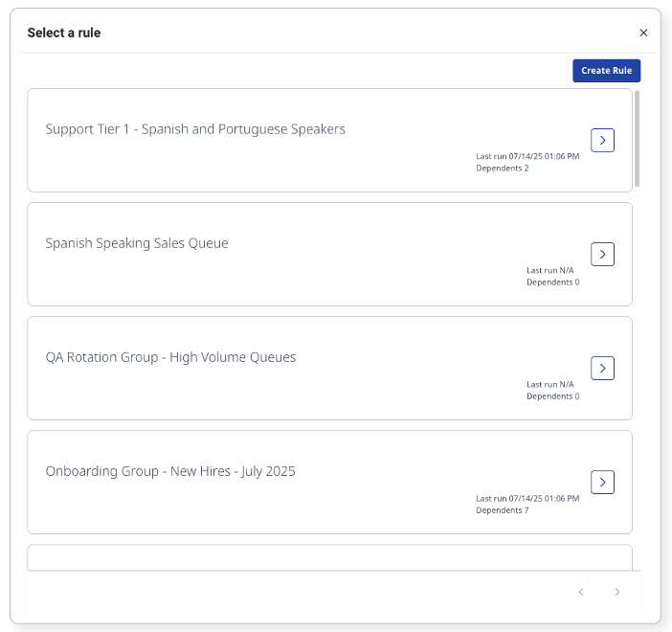Click QA Rotation Group's Dependents 0 label

(x=552, y=396)
